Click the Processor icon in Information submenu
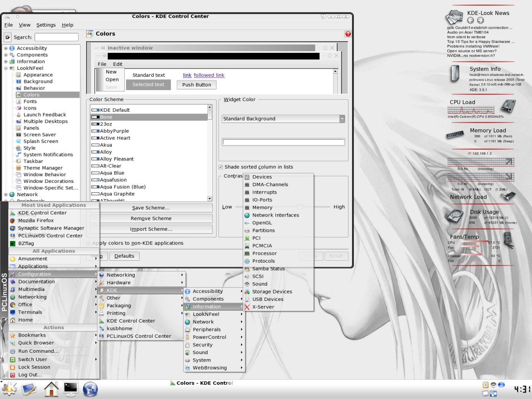This screenshot has width=532, height=399. pyautogui.click(x=247, y=254)
